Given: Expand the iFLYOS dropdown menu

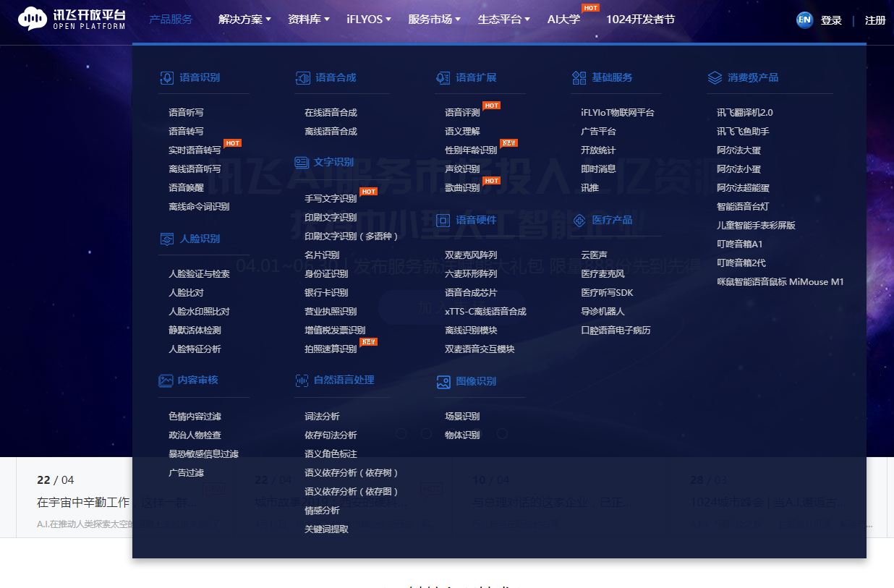Looking at the screenshot, I should coord(369,20).
